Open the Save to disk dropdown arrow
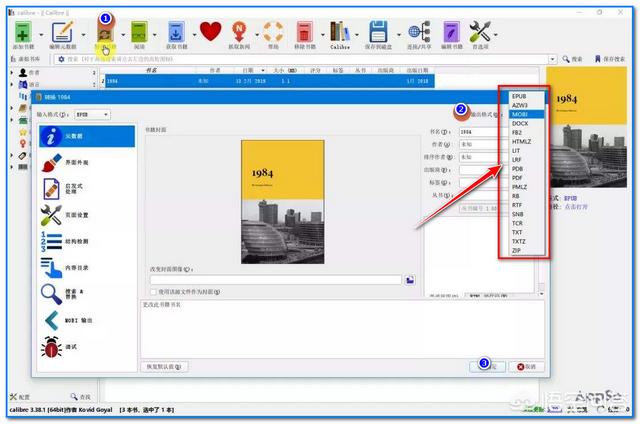This screenshot has height=424, width=640. tap(399, 35)
